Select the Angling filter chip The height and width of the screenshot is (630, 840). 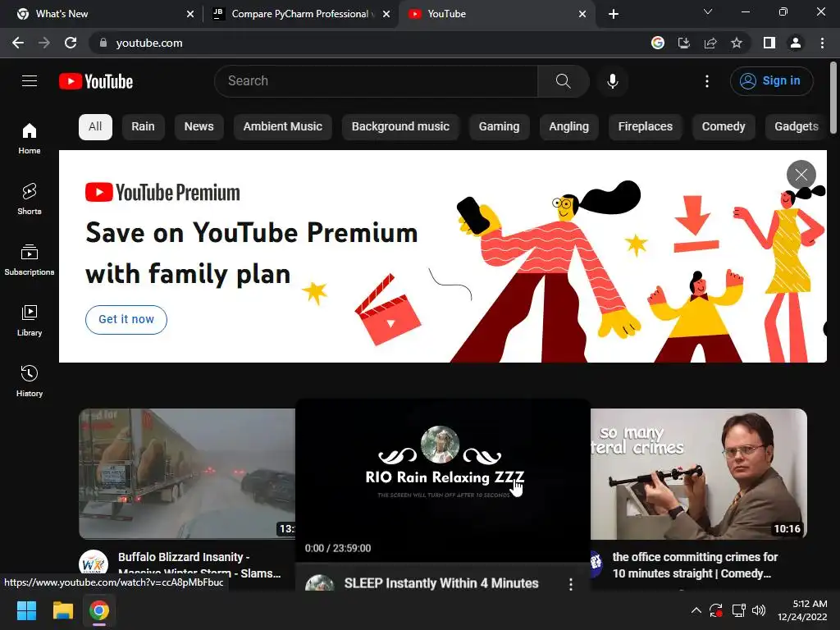569,127
